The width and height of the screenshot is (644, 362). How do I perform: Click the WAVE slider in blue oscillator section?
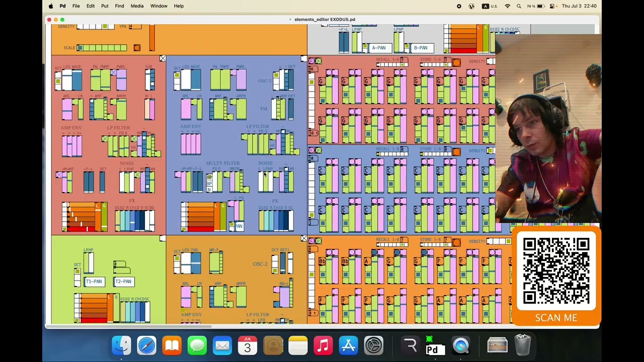coord(196,80)
